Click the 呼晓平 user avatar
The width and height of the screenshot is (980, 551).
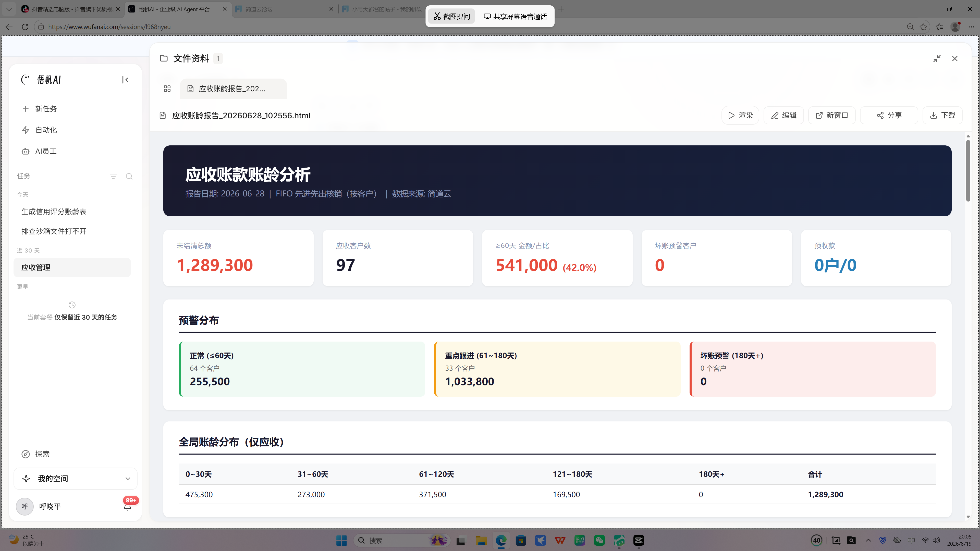pyautogui.click(x=25, y=507)
